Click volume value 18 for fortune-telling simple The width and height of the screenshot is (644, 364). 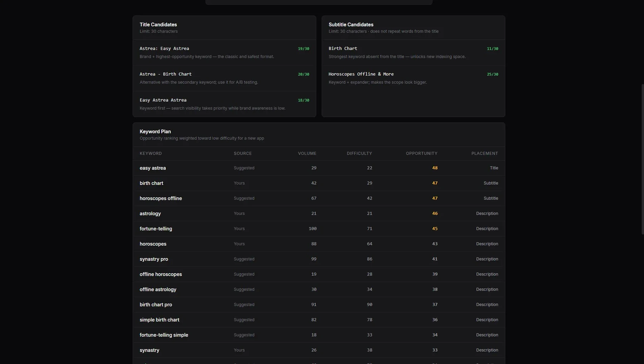(314, 335)
